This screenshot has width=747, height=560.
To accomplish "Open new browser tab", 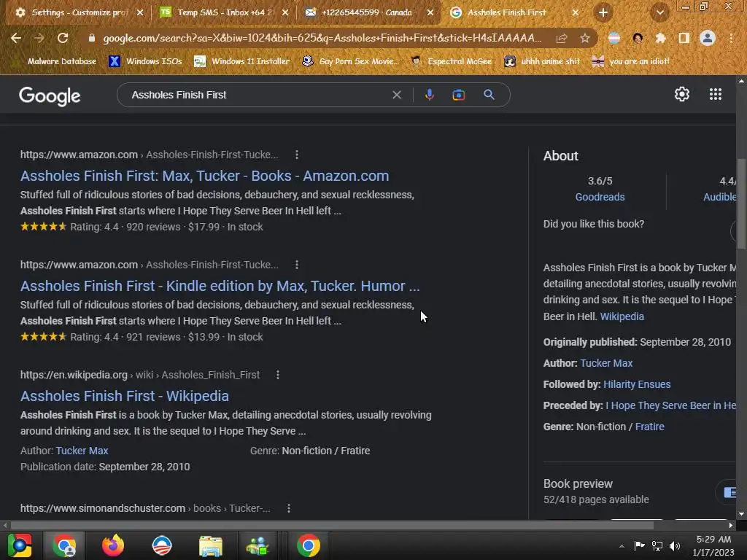I will [603, 12].
